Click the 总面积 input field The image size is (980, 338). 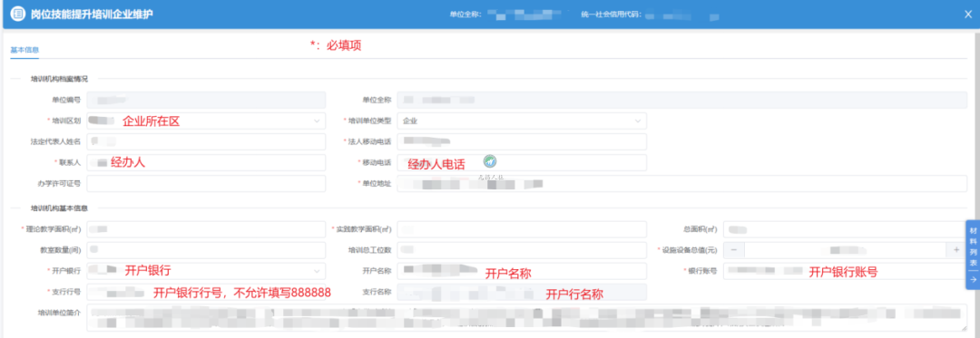click(845, 229)
